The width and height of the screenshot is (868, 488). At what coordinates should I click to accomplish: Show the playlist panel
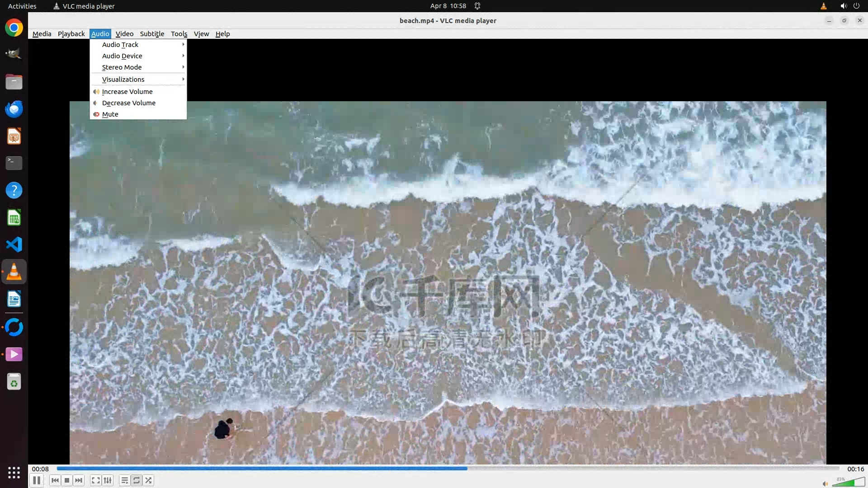124,480
